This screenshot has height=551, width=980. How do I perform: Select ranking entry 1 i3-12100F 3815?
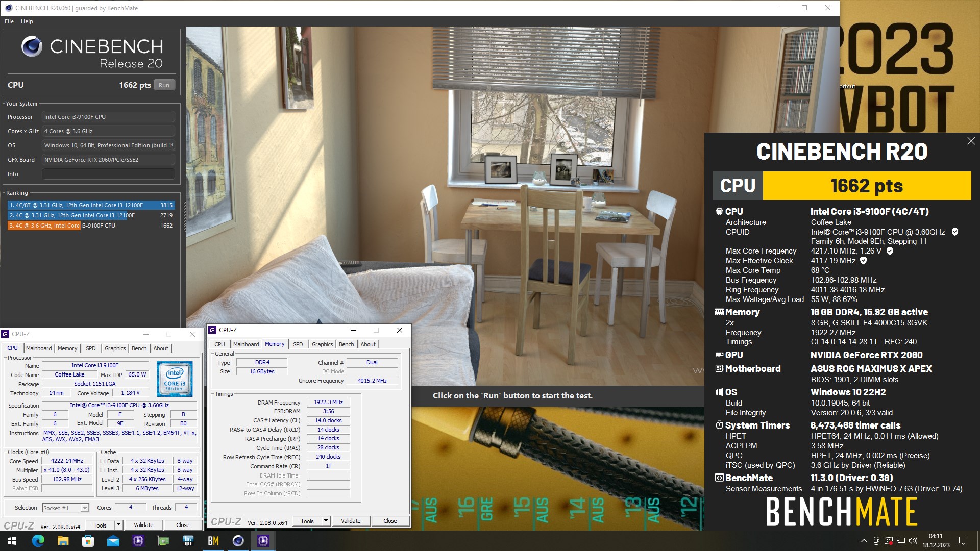pyautogui.click(x=91, y=205)
